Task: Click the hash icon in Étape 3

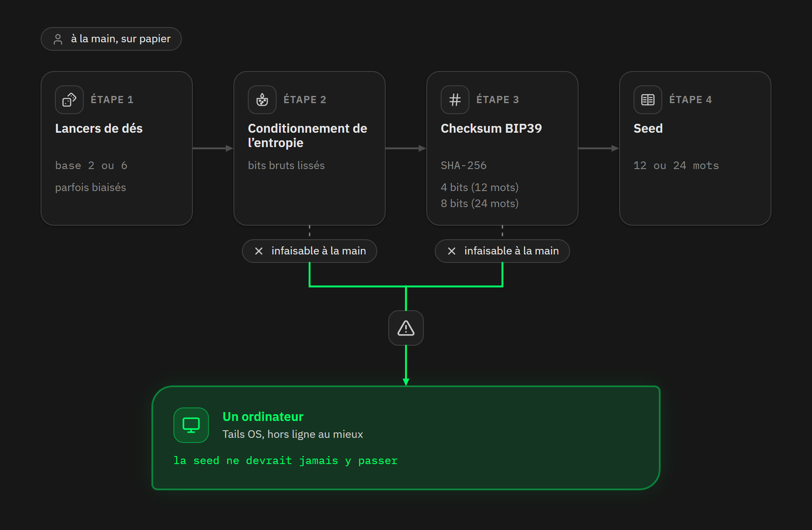Action: pos(455,100)
